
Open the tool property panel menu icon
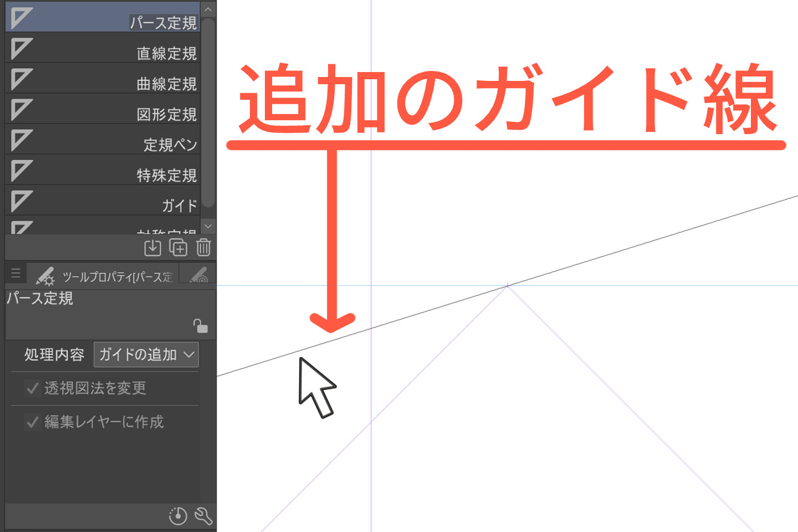pos(16,273)
